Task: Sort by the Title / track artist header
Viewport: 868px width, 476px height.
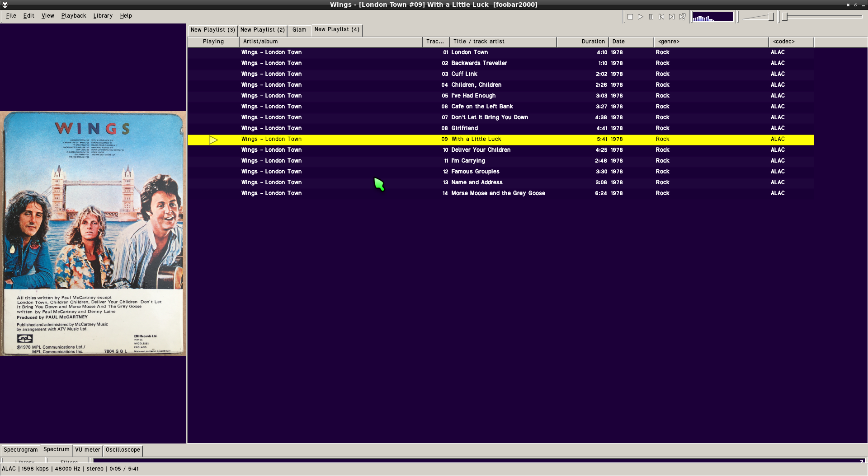Action: coord(503,42)
